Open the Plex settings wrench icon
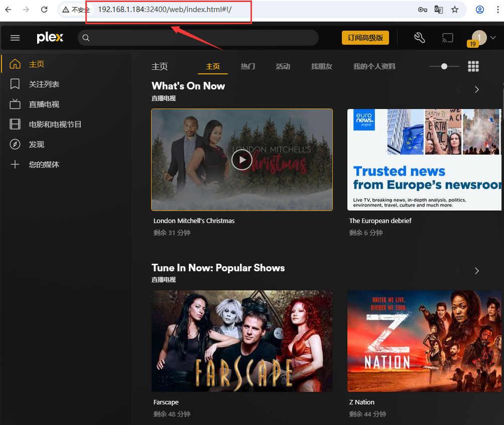The height and width of the screenshot is (425, 504). tap(420, 38)
